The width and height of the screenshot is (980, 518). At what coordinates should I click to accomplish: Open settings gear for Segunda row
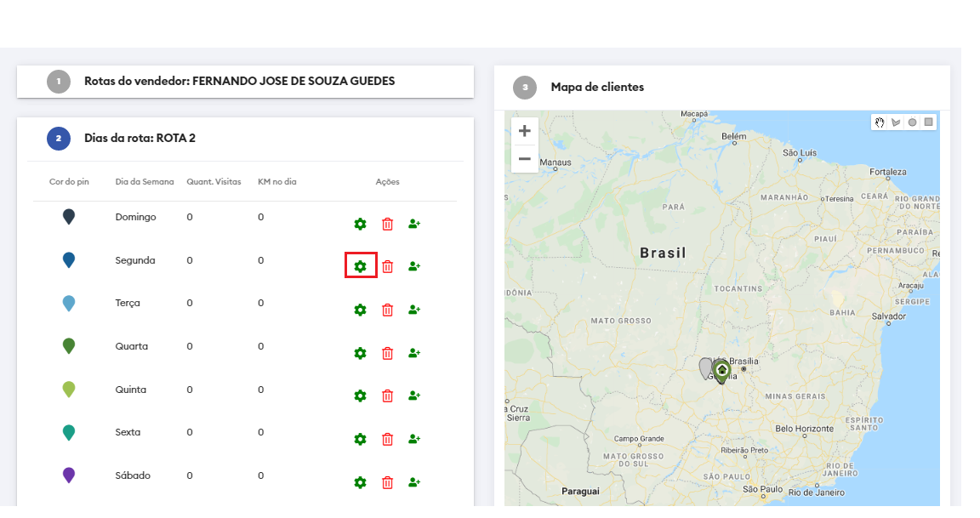tap(360, 266)
